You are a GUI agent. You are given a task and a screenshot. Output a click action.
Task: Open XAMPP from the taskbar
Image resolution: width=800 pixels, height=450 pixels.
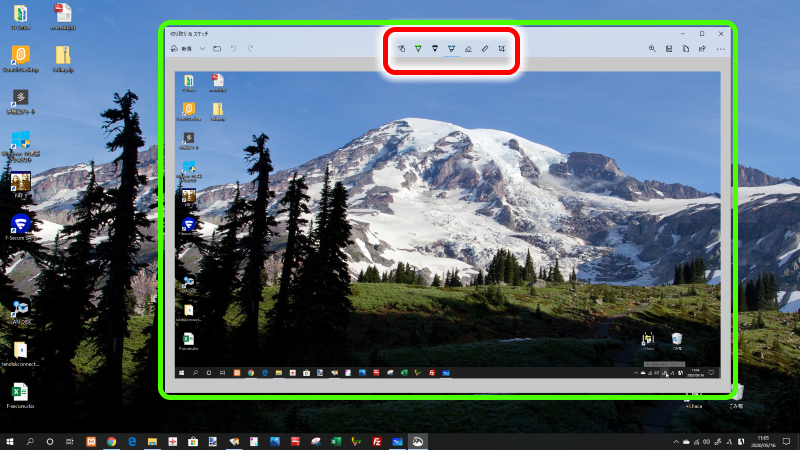coord(91,441)
